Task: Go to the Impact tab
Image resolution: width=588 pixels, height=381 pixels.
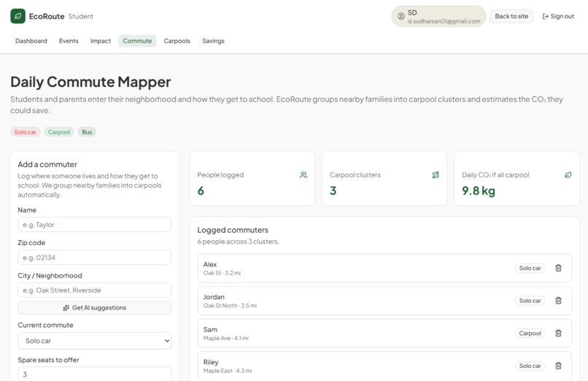Action: tap(101, 41)
